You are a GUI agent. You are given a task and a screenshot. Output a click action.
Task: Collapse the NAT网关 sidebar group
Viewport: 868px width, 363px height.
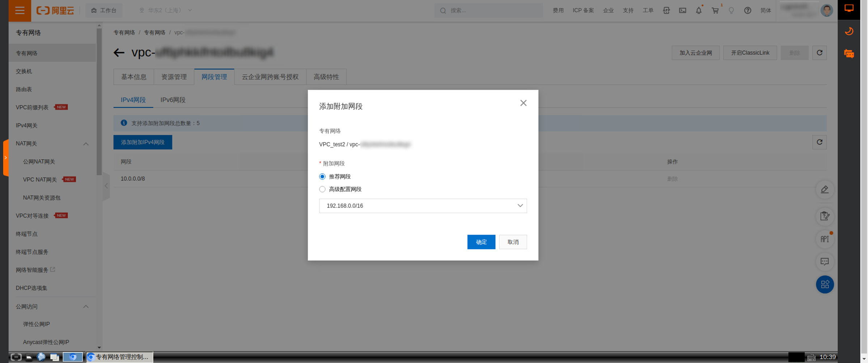point(86,144)
